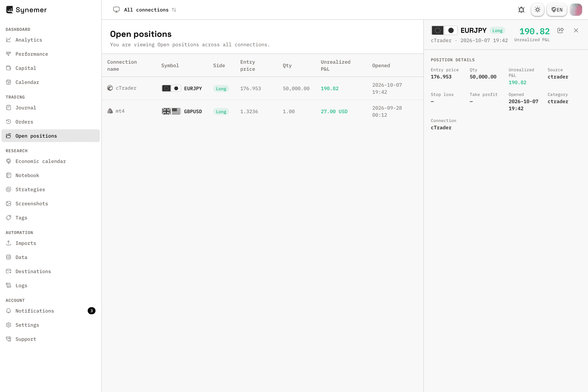Click the Opened column header
This screenshot has width=588, height=392.
pyautogui.click(x=381, y=66)
